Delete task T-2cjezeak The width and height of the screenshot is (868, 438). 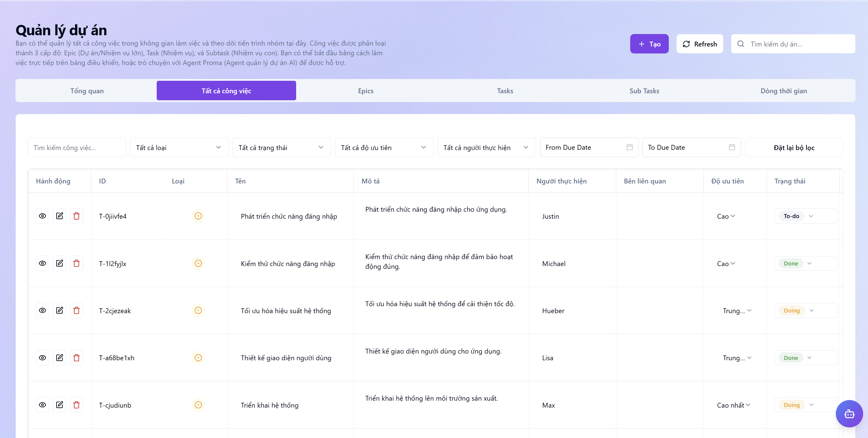[x=77, y=310]
